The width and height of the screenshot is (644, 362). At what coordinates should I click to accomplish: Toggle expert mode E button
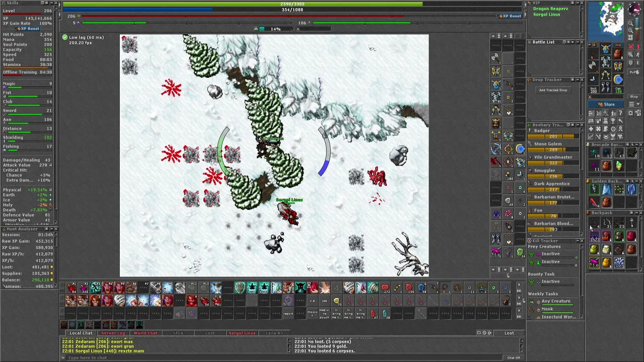point(639,63)
